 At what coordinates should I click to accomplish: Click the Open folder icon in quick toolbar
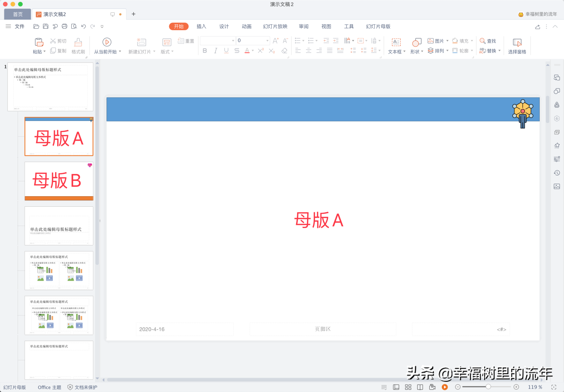[36, 27]
